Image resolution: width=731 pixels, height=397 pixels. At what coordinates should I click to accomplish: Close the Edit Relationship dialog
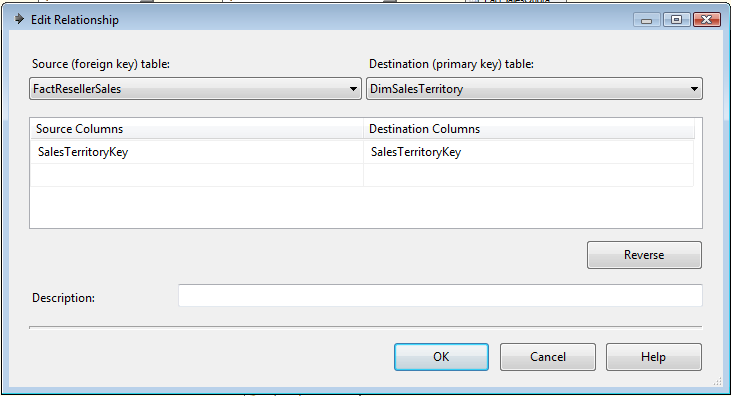(707, 20)
